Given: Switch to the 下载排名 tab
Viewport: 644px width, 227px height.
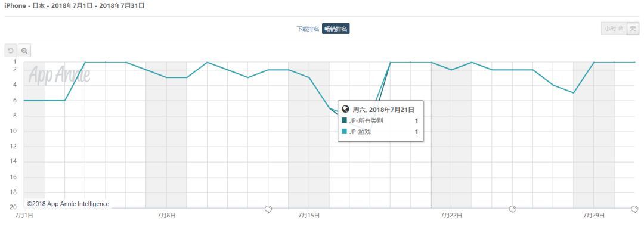Looking at the screenshot, I should (x=308, y=29).
